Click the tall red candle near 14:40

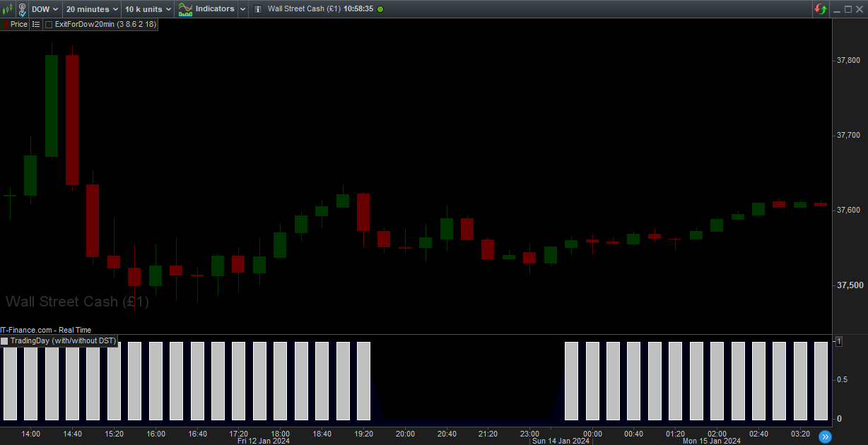coord(72,120)
